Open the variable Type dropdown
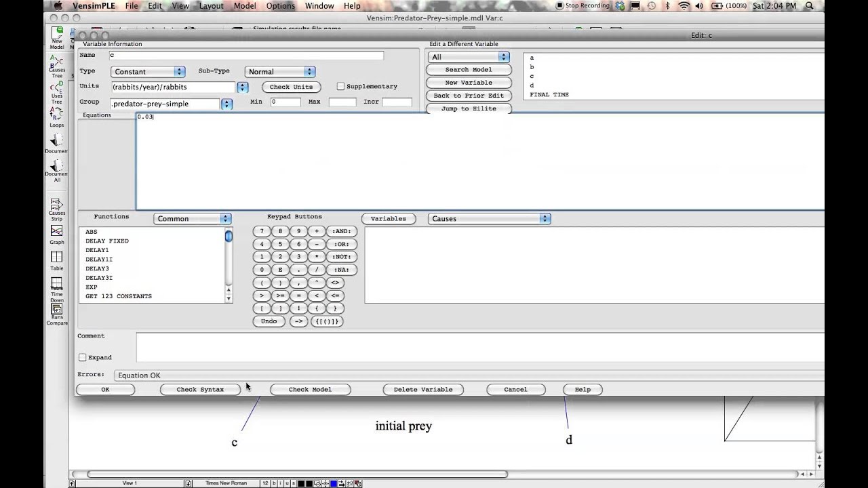 (148, 72)
